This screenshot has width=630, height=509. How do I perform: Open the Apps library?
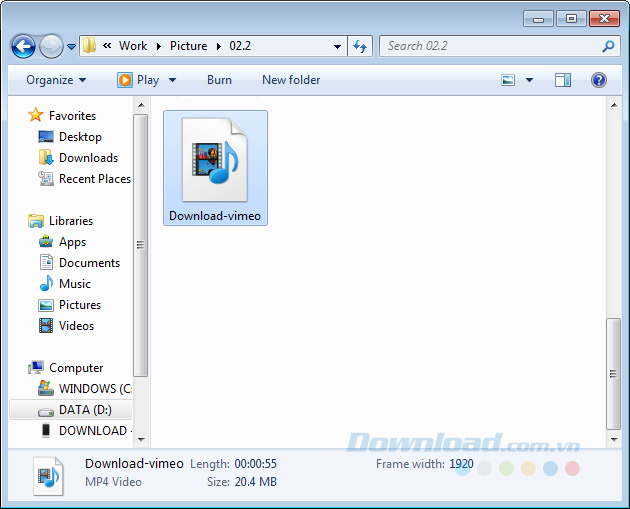(x=72, y=242)
